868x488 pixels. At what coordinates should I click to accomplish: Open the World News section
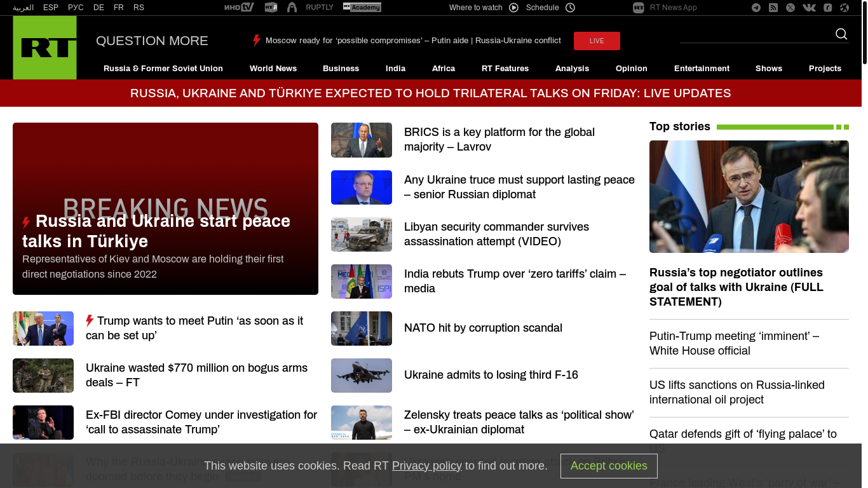(273, 69)
